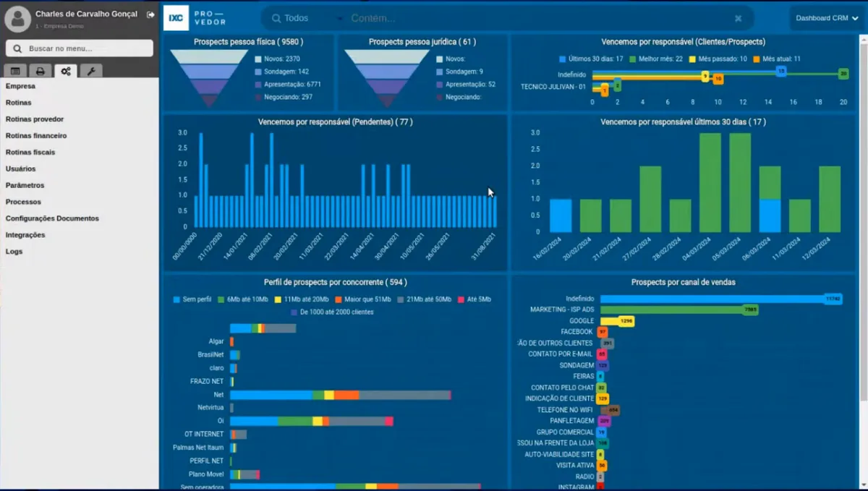Toggle the Mês passado: 10 legend series
The image size is (868, 491).
click(718, 59)
